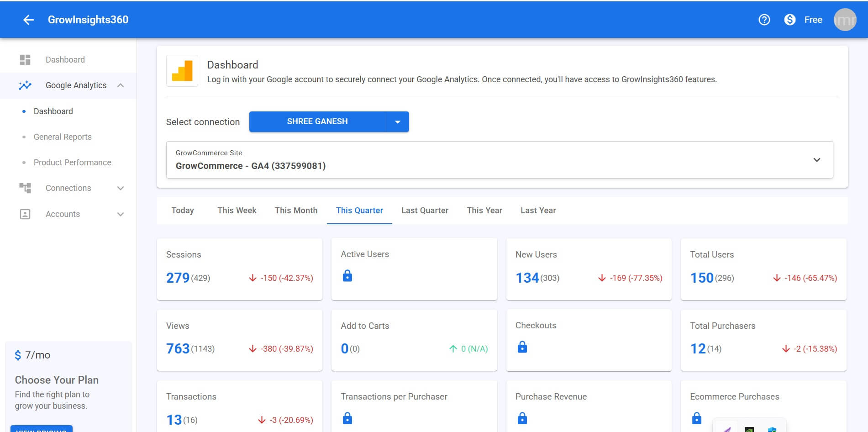The width and height of the screenshot is (868, 432).
Task: Click the 0 (N/A) change text
Action: [474, 349]
